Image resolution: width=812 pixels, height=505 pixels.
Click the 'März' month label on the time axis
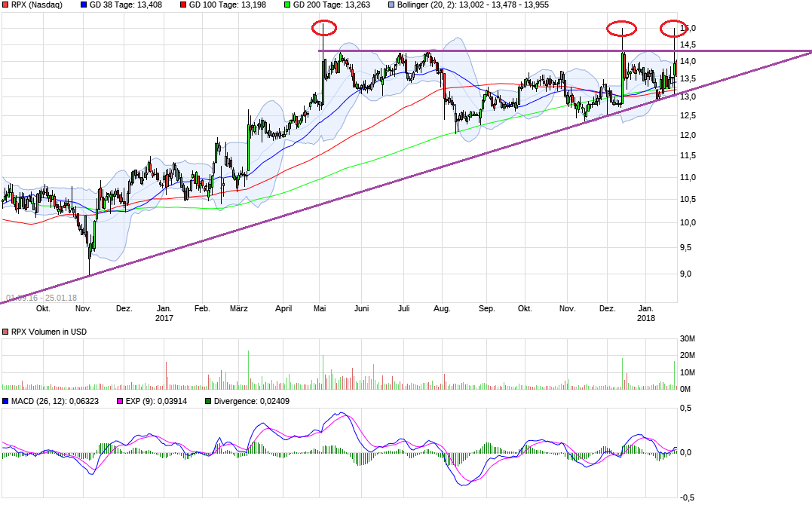239,308
